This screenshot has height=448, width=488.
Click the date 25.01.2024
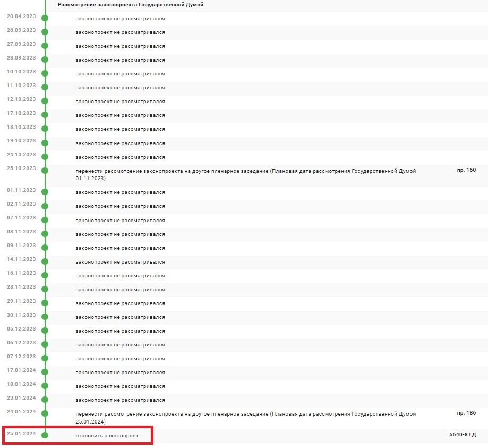tap(21, 433)
